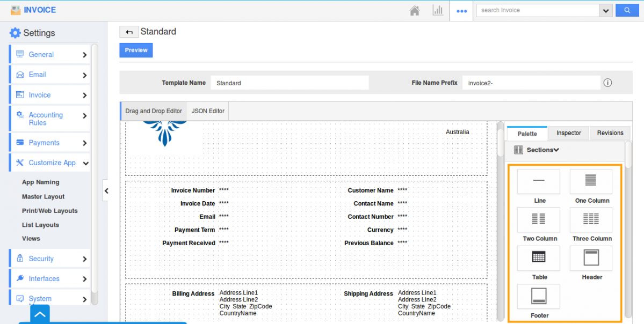The width and height of the screenshot is (644, 324).
Task: Go to the home icon
Action: (x=414, y=10)
